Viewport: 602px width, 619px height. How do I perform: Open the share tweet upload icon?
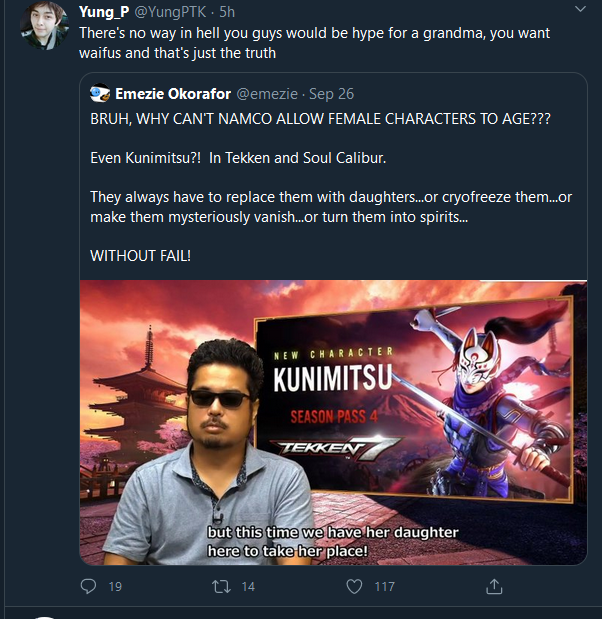pyautogui.click(x=494, y=586)
